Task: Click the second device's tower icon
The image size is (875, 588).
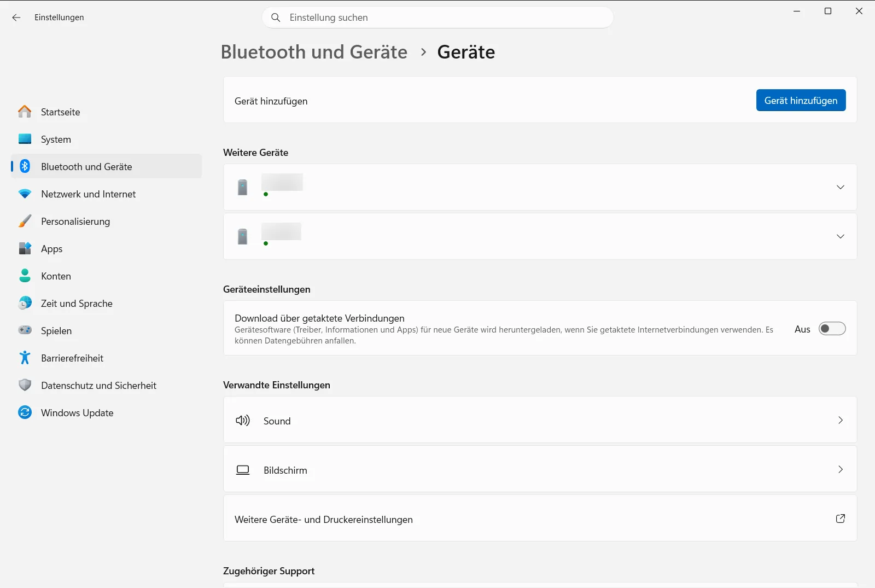Action: tap(243, 236)
